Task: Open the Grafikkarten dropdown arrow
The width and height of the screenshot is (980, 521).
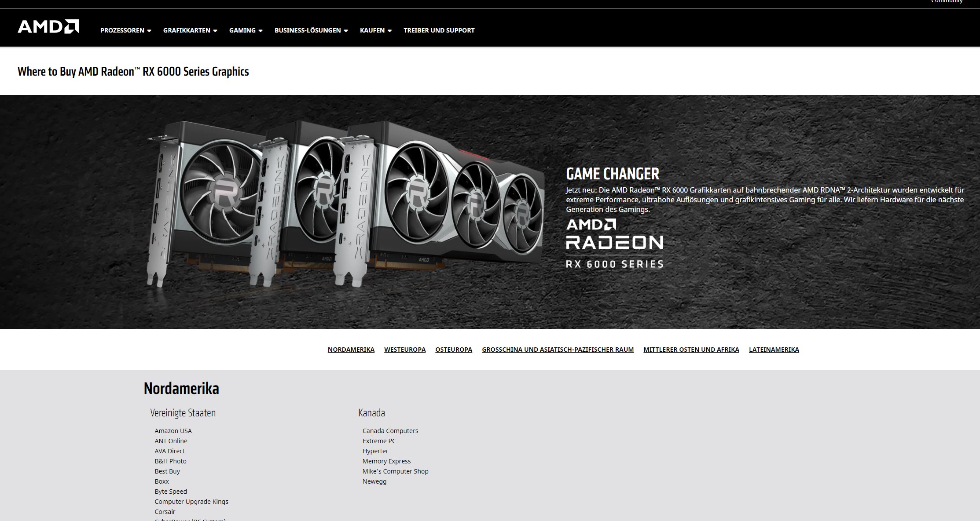Action: (x=215, y=31)
